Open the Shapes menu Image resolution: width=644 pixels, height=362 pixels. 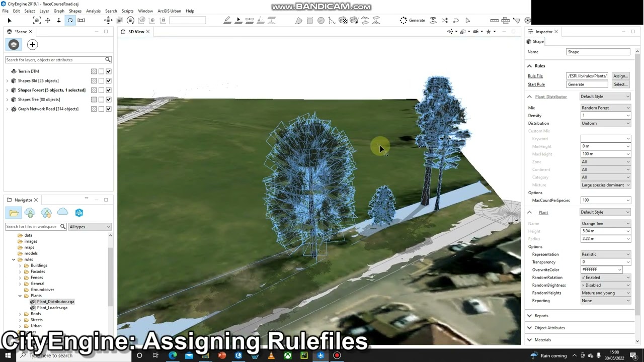(75, 11)
